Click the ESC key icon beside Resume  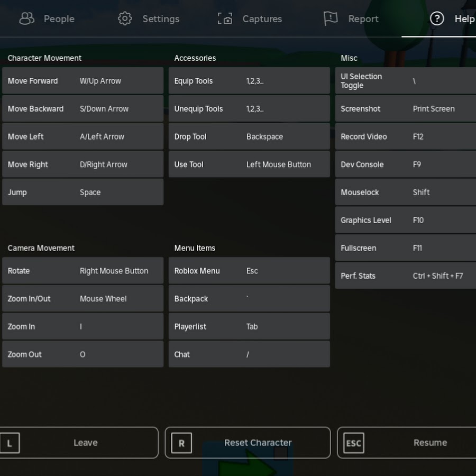coord(353,443)
